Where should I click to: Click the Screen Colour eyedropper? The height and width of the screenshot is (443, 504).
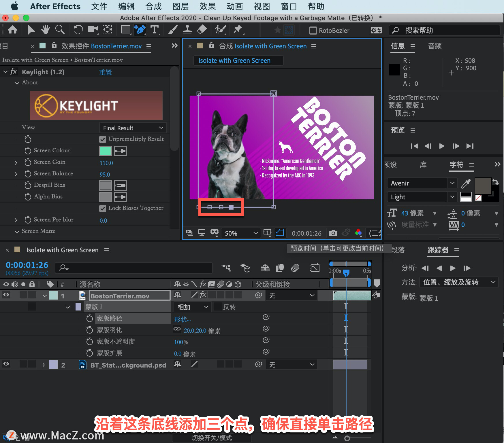pyautogui.click(x=121, y=151)
